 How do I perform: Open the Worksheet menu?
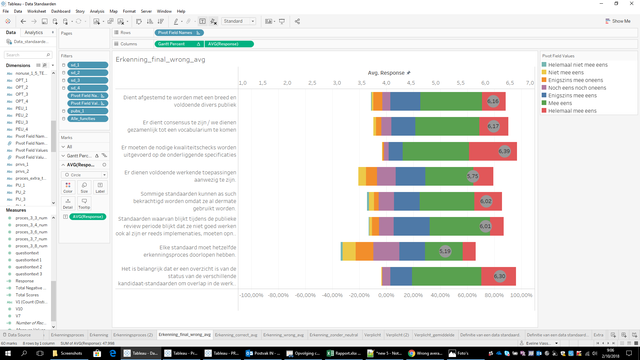[x=36, y=11]
